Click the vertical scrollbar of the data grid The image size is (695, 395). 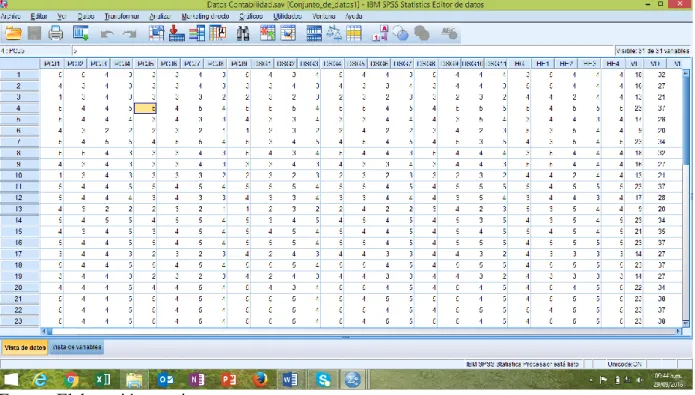[686, 198]
